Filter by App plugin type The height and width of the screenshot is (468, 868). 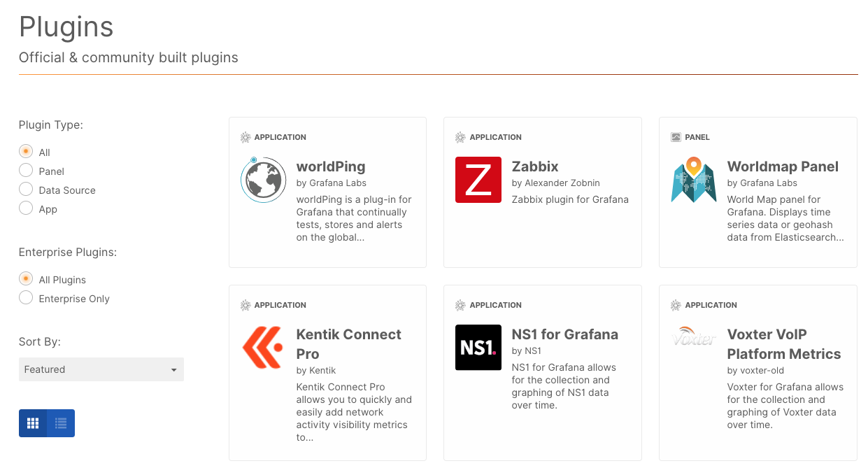point(26,208)
